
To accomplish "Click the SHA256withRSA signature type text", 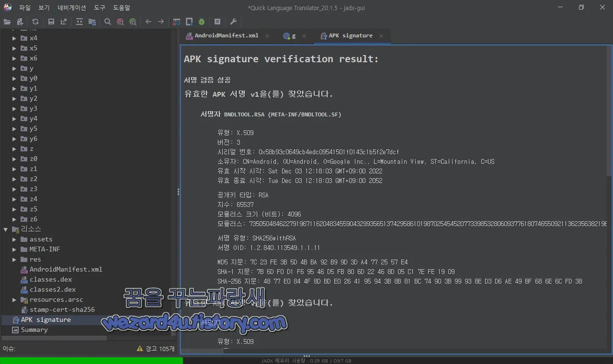I will pyautogui.click(x=274, y=238).
